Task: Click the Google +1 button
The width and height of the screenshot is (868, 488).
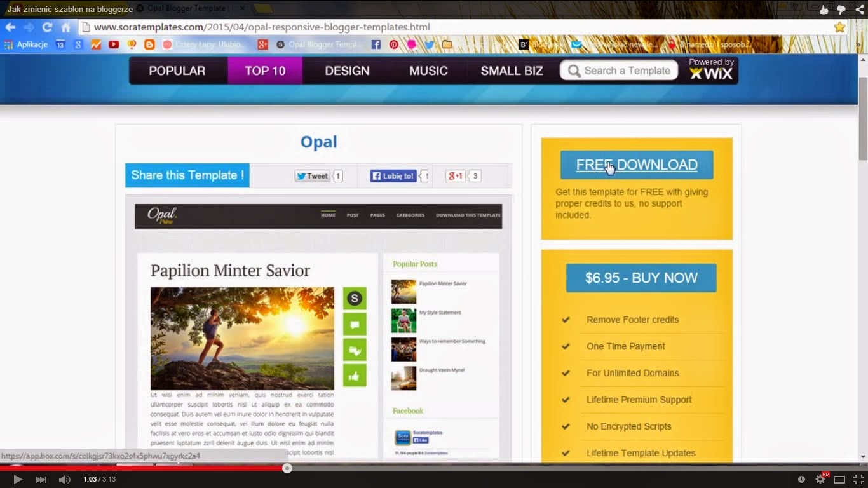Action: (456, 176)
